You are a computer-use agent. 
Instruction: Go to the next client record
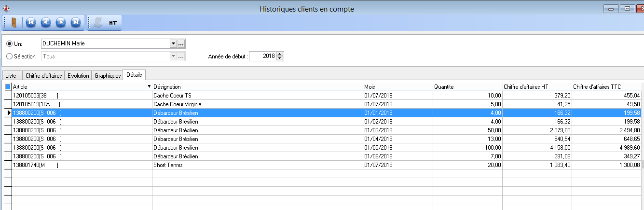pyautogui.click(x=61, y=22)
